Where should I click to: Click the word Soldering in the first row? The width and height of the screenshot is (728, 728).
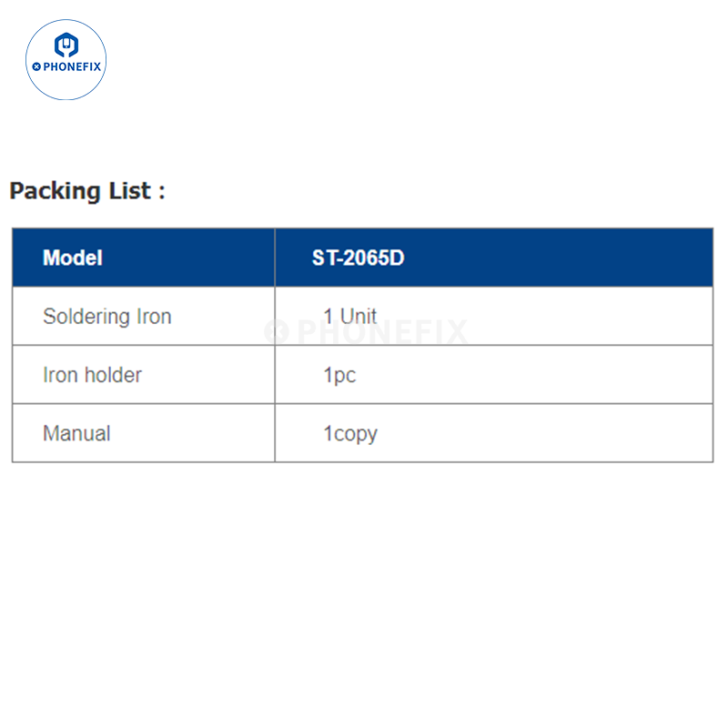point(86,317)
